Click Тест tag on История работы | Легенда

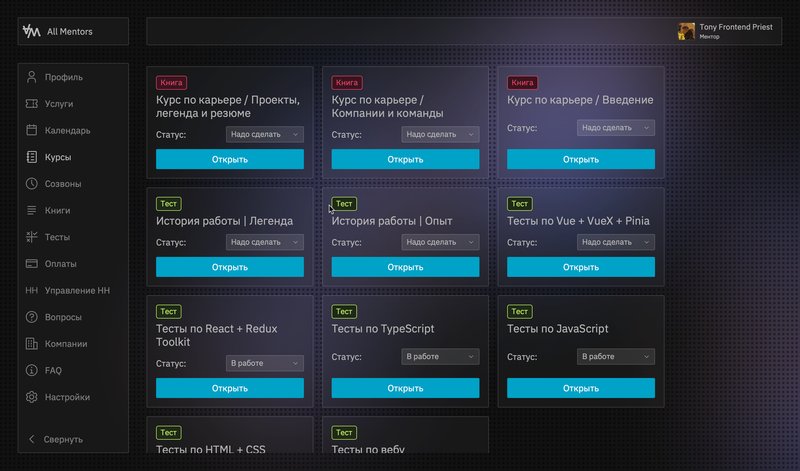coord(168,204)
